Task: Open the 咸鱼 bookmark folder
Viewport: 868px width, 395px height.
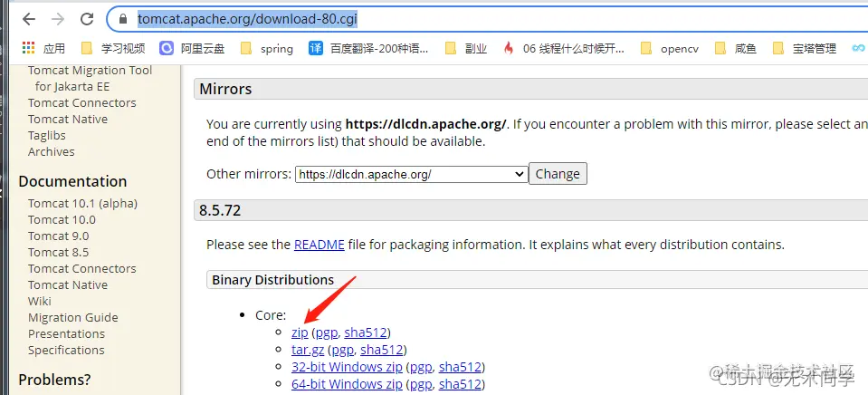Action: point(735,49)
